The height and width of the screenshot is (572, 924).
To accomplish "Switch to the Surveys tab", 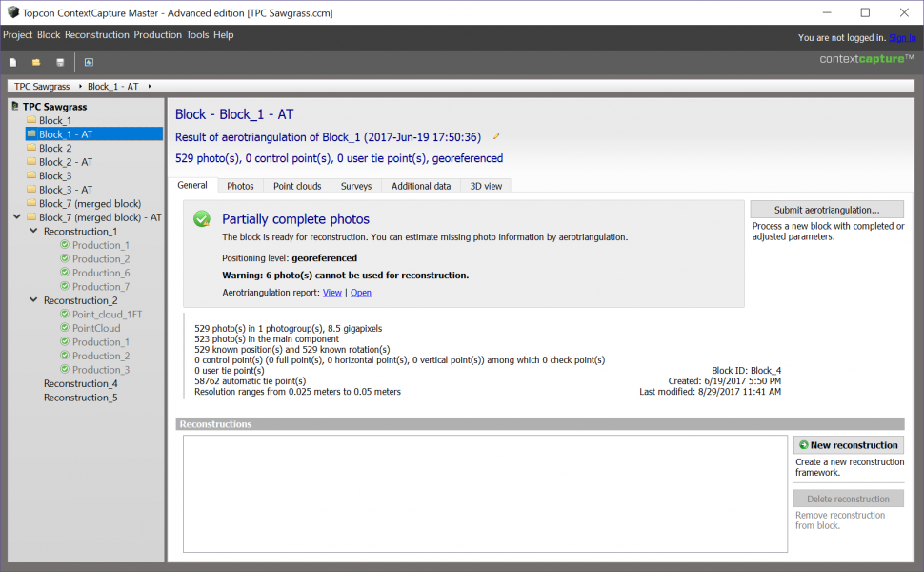I will click(x=356, y=186).
